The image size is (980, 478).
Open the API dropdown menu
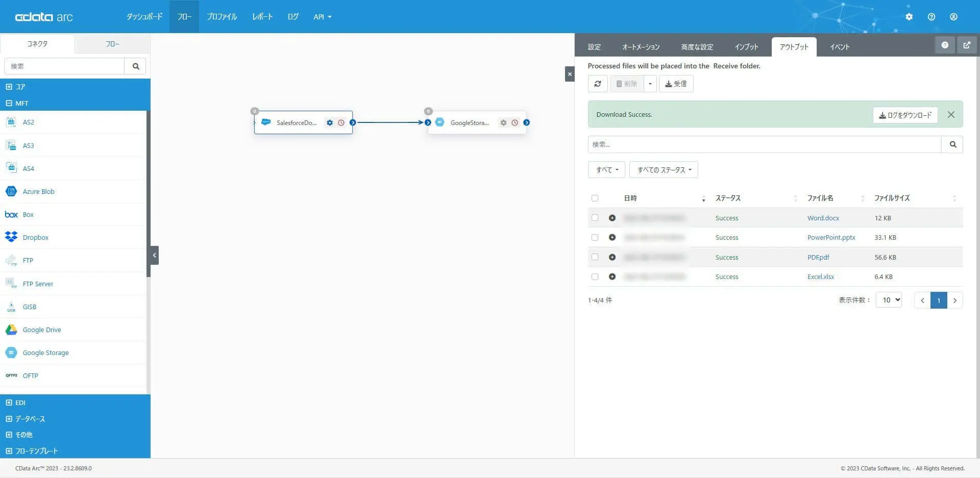click(323, 17)
